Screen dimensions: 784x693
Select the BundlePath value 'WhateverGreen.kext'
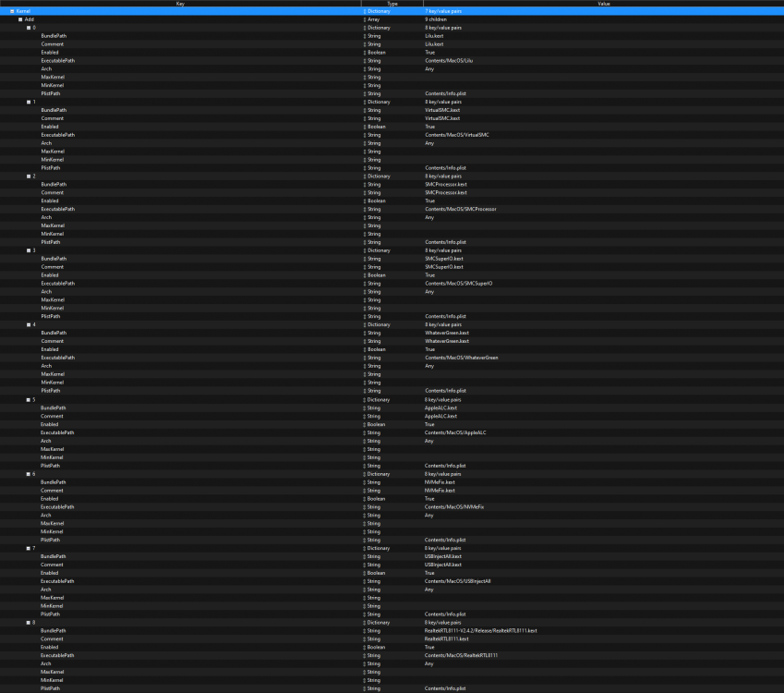pyautogui.click(x=447, y=333)
